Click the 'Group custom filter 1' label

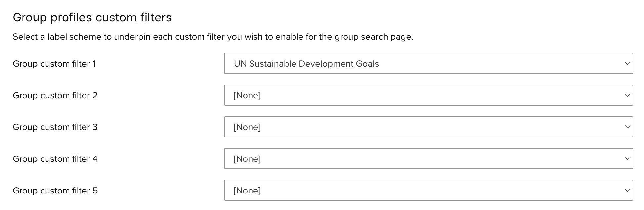click(x=54, y=64)
